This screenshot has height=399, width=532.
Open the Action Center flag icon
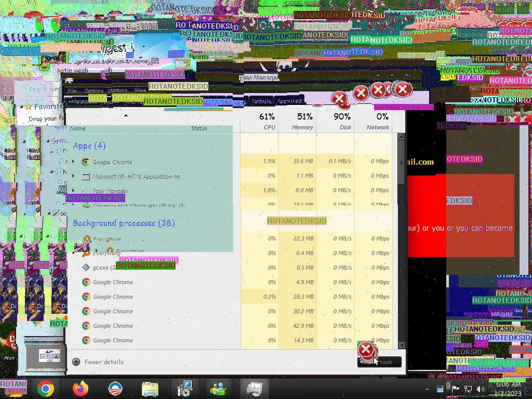point(455,389)
